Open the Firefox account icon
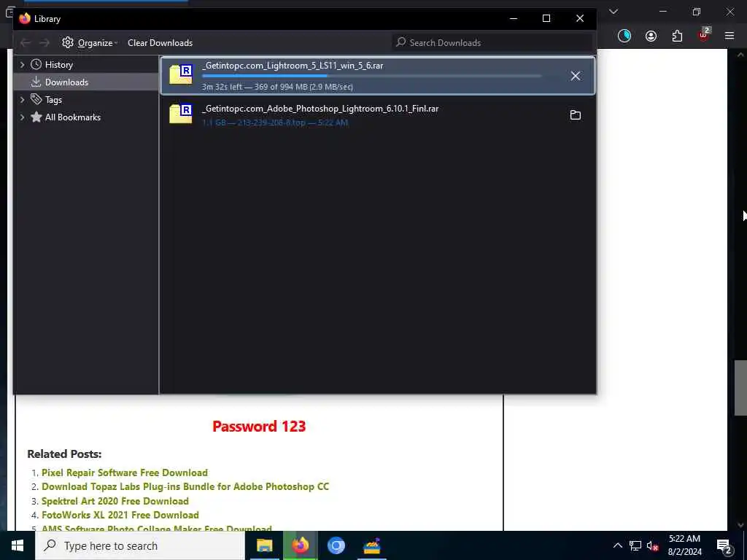This screenshot has height=560, width=747. pyautogui.click(x=651, y=36)
